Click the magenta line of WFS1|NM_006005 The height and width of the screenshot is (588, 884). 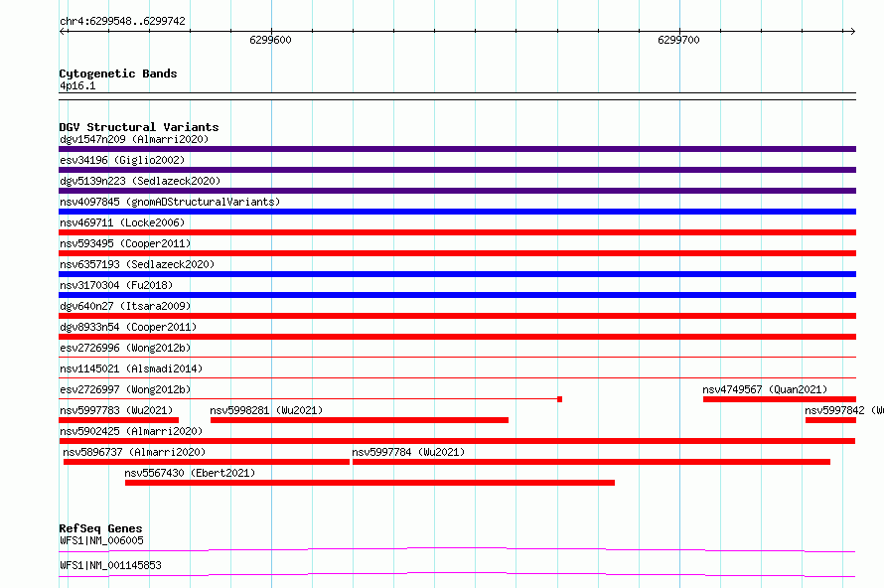[x=457, y=549]
